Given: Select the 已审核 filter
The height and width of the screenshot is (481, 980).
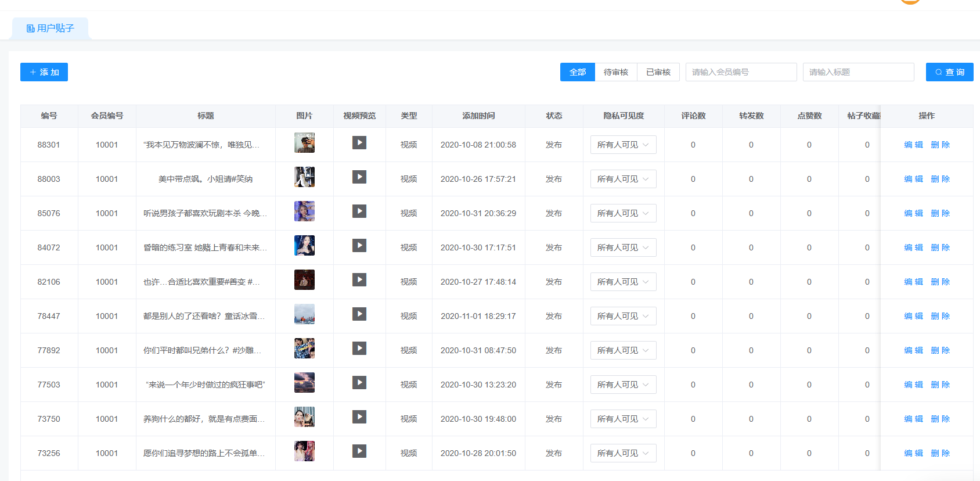Looking at the screenshot, I should pos(658,72).
